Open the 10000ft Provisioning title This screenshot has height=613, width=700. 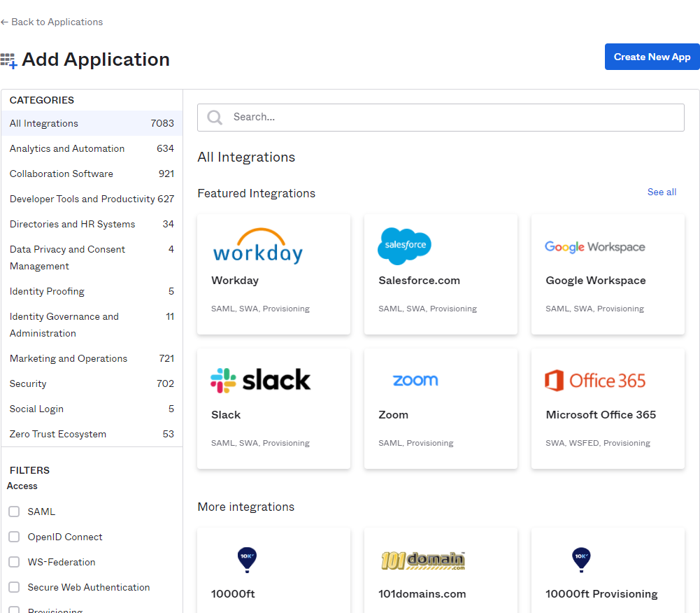(602, 594)
